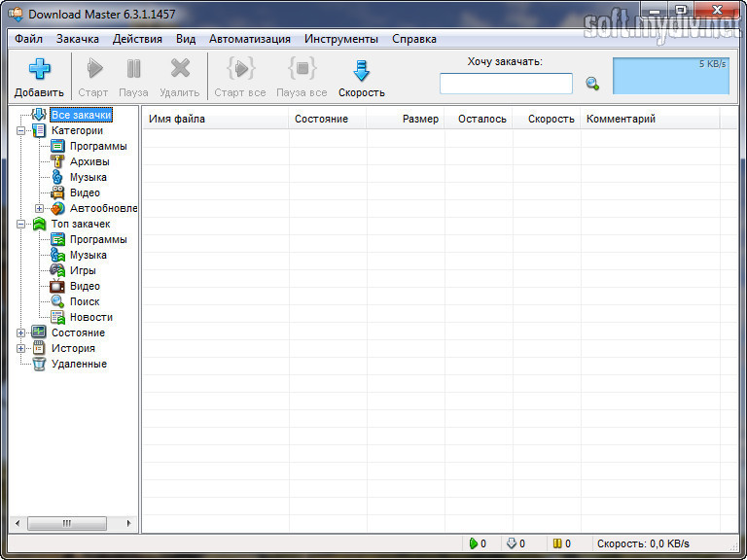747x560 pixels.
Task: Open the Файл menu
Action: click(28, 39)
